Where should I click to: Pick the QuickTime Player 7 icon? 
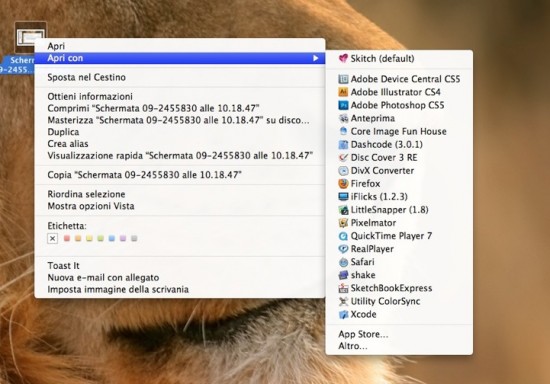[x=343, y=236]
